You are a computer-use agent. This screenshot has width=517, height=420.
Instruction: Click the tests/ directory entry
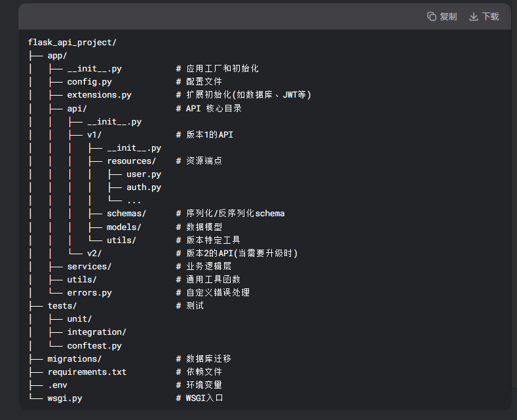coord(62,306)
